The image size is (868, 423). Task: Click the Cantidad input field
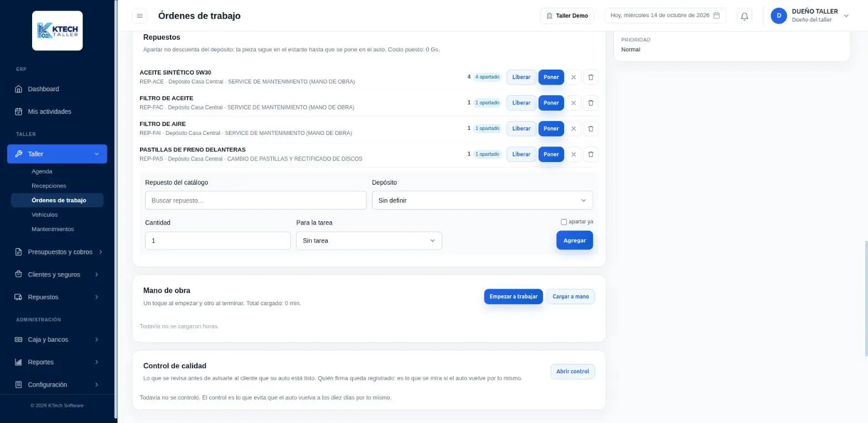click(218, 241)
